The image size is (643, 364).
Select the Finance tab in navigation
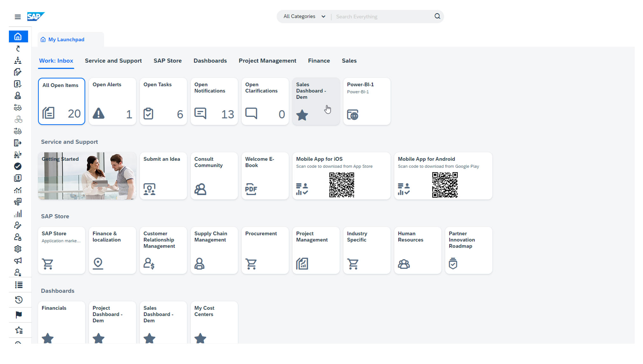click(x=319, y=61)
